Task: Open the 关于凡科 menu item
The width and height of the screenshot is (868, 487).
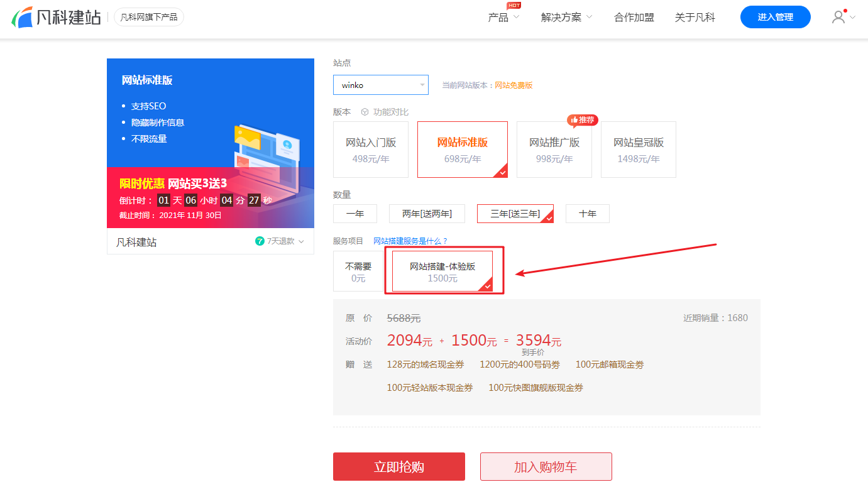Action: (x=695, y=17)
